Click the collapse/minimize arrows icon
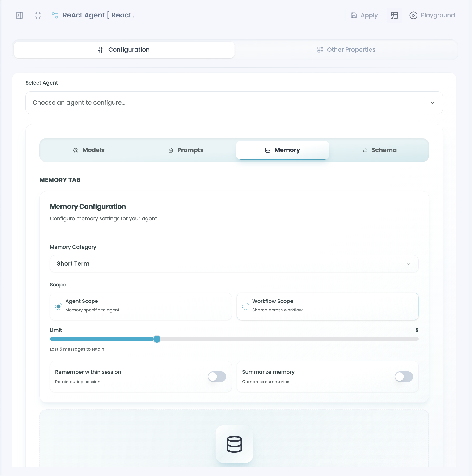 (x=38, y=15)
